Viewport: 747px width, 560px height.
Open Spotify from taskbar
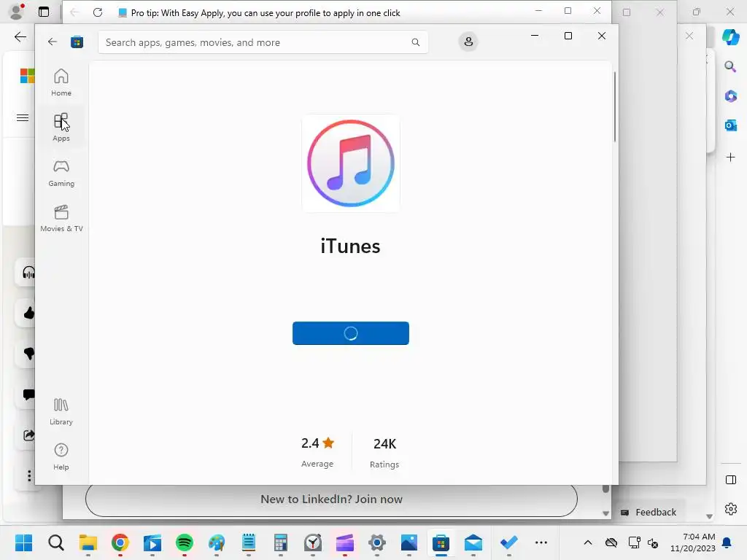pyautogui.click(x=185, y=542)
